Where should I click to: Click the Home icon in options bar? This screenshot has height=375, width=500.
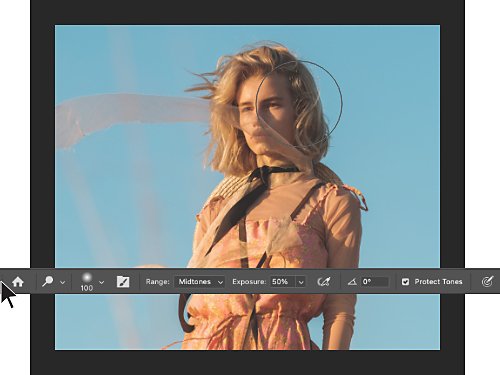[x=18, y=282]
